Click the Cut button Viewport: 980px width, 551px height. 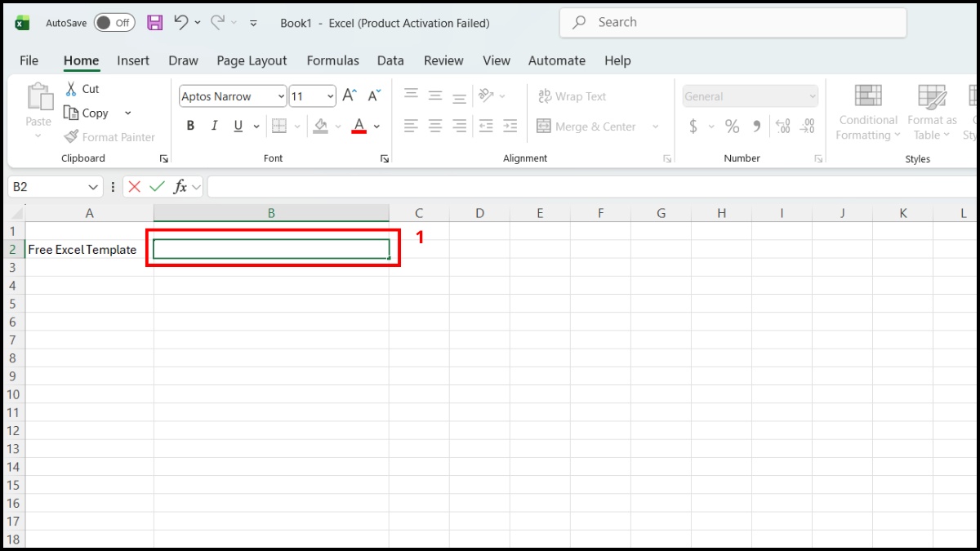click(x=83, y=88)
